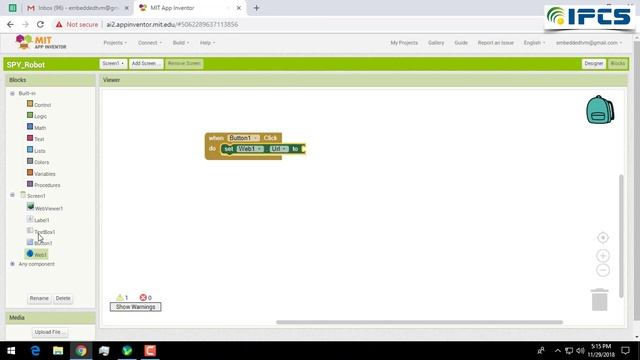Open the Build dropdown menu

point(180,42)
